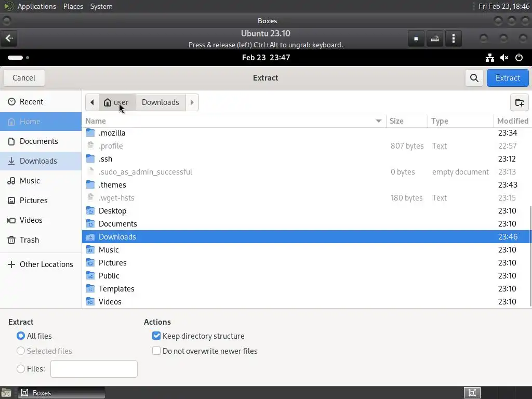Select Home in the sidebar
532x399 pixels.
coord(41,122)
